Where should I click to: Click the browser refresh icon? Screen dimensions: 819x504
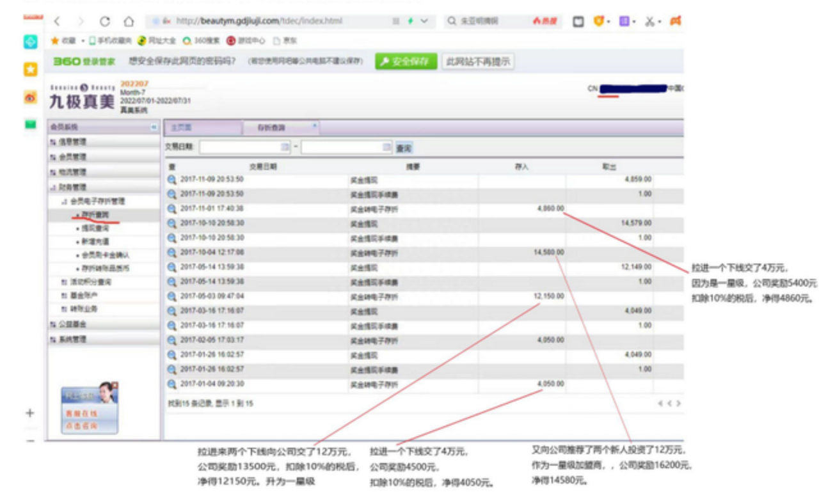pos(105,22)
